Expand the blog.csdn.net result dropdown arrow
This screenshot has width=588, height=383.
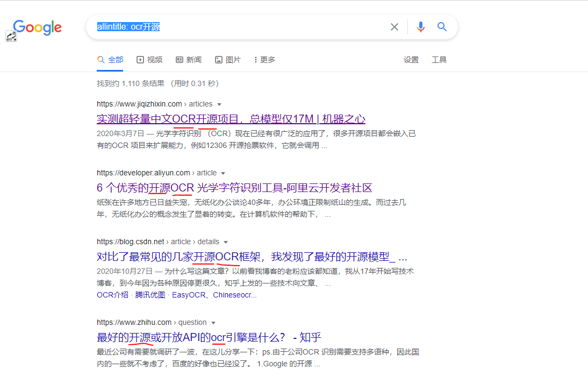[x=226, y=242]
